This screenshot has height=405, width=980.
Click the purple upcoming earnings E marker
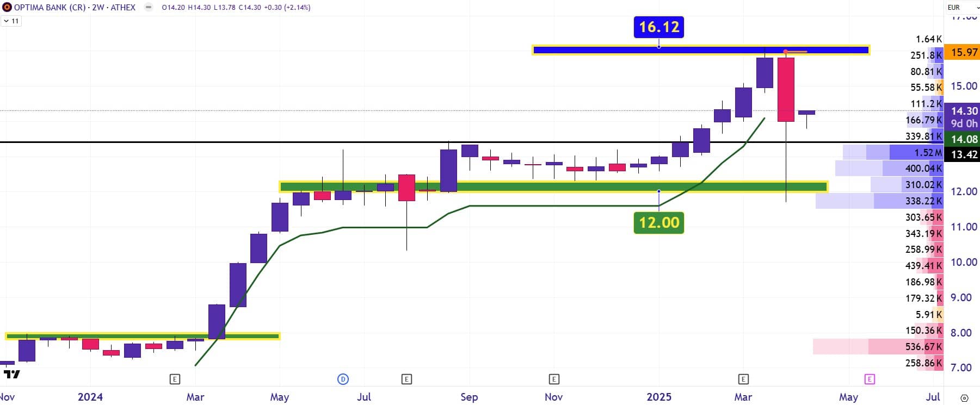point(870,379)
